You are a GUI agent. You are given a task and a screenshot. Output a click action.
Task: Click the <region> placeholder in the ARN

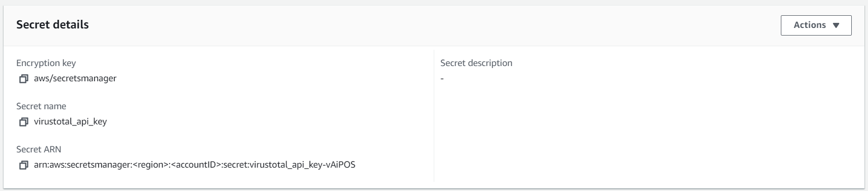coord(149,165)
